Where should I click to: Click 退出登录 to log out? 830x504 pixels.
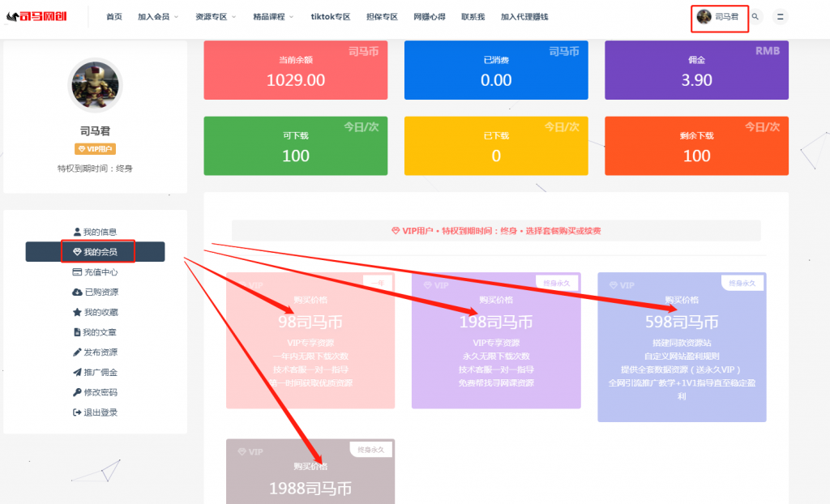(95, 412)
